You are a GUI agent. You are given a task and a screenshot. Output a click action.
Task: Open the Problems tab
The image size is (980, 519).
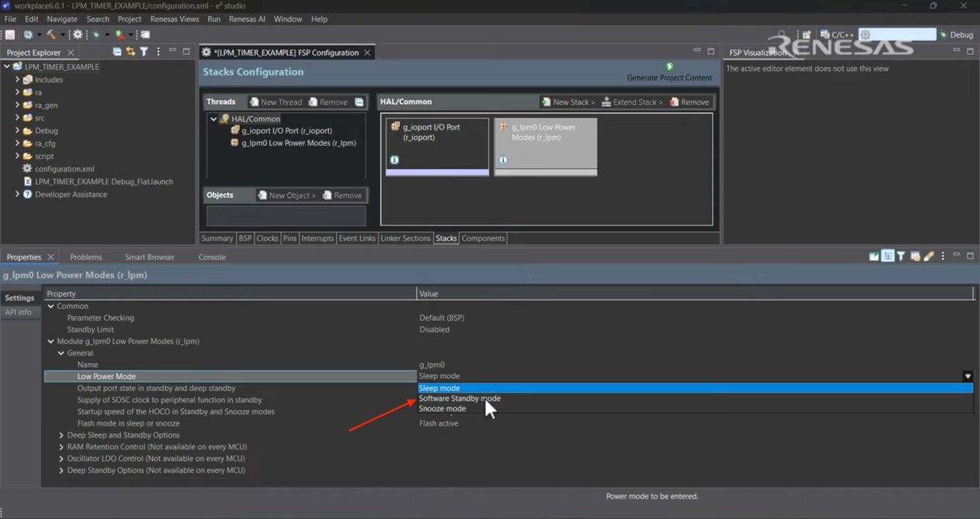coord(86,257)
